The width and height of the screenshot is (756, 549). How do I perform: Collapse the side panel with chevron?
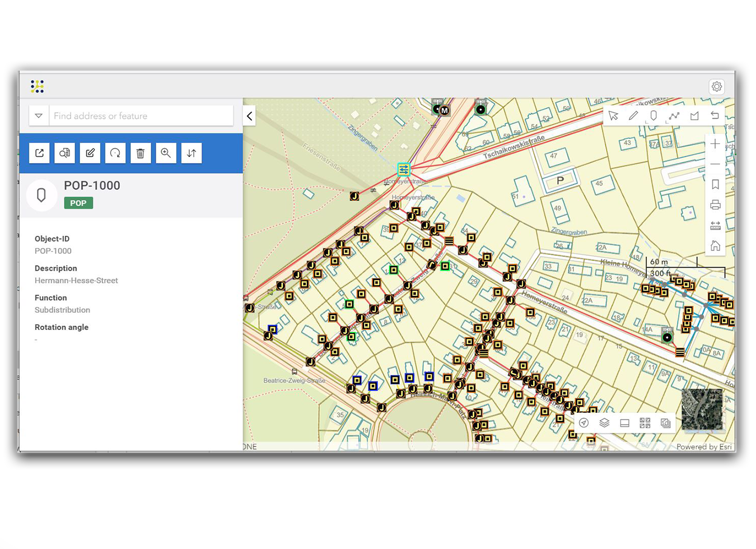click(249, 116)
